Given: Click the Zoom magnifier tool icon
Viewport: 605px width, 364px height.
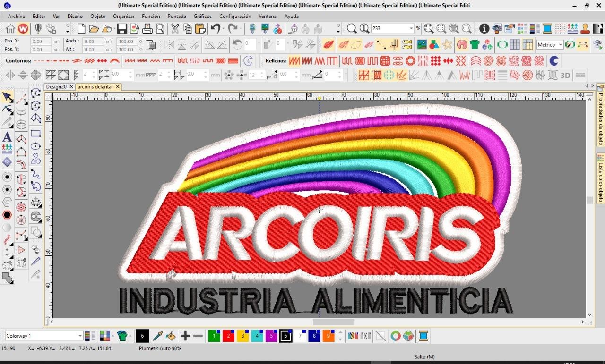Looking at the screenshot, I should pyautogui.click(x=352, y=29).
